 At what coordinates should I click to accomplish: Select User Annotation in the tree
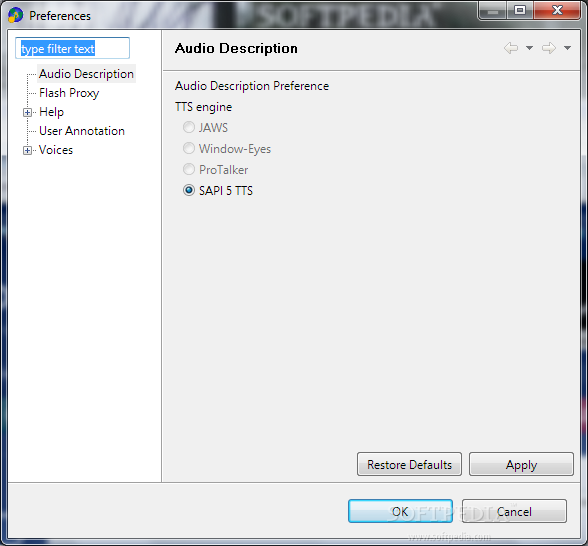(x=82, y=131)
